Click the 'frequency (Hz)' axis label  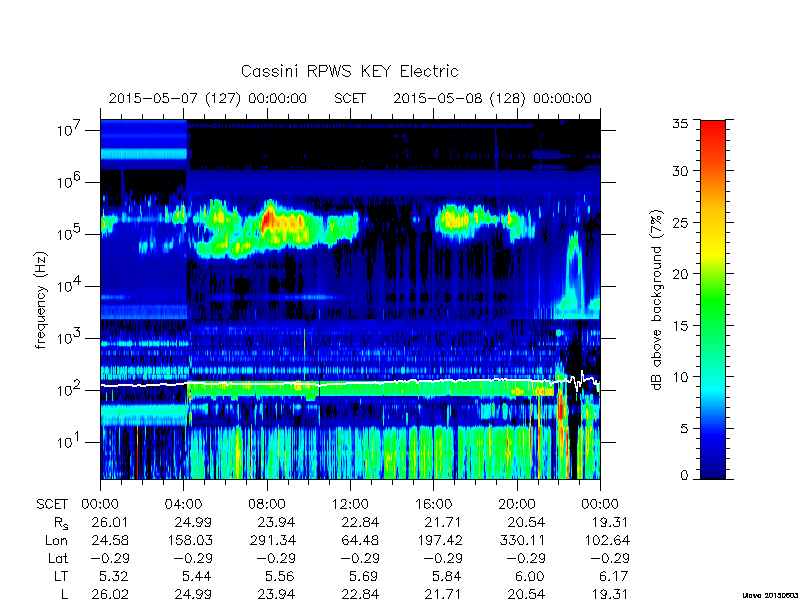pos(41,300)
